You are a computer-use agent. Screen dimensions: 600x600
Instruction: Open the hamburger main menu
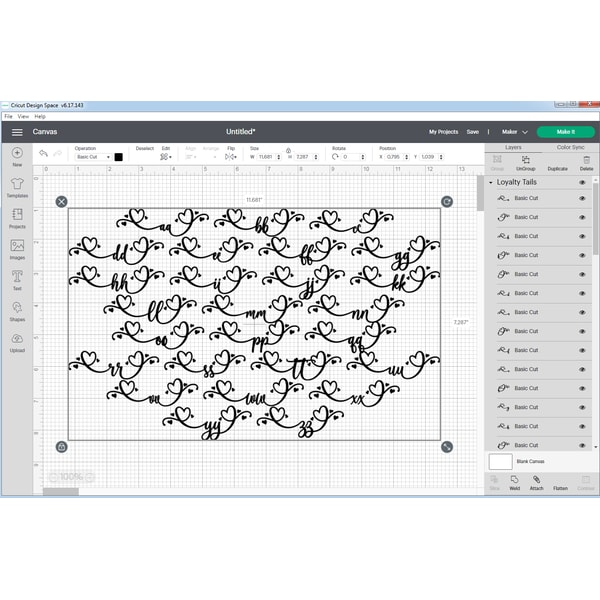(x=17, y=132)
